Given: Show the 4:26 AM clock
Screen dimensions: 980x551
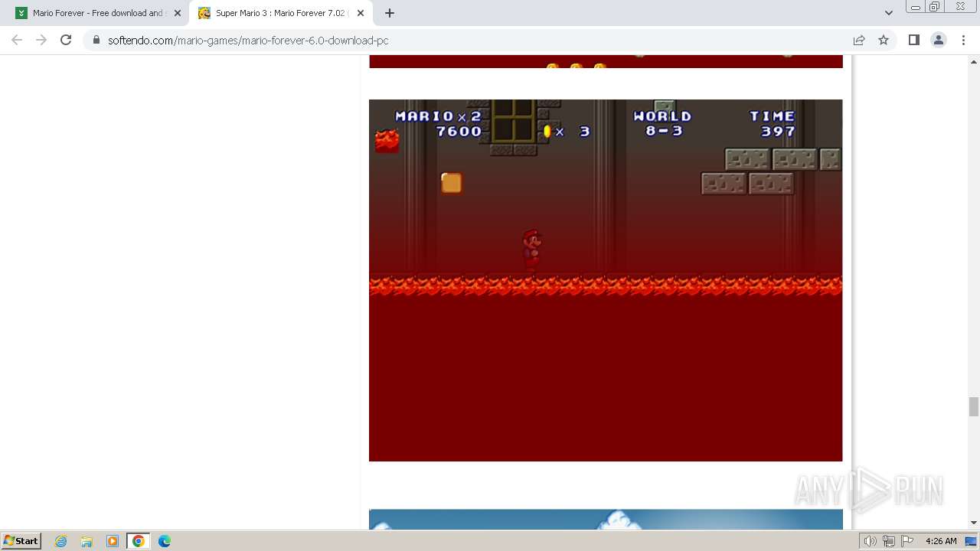Looking at the screenshot, I should (941, 541).
